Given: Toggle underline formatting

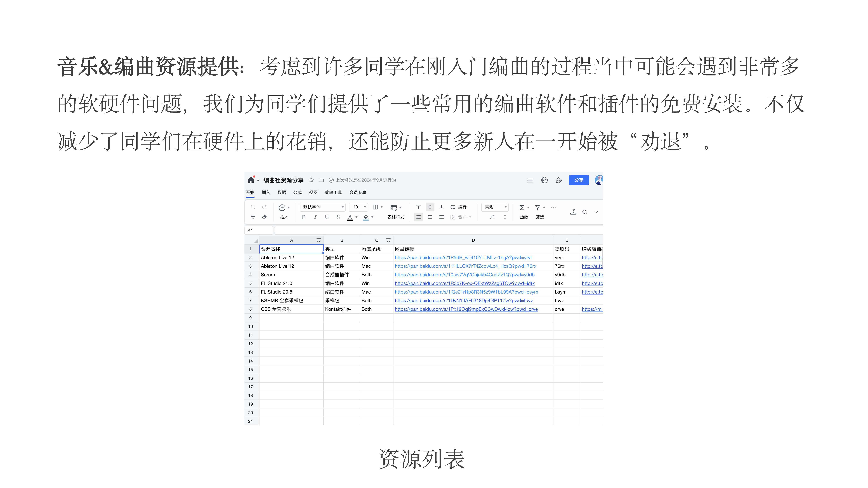Looking at the screenshot, I should click(x=327, y=217).
